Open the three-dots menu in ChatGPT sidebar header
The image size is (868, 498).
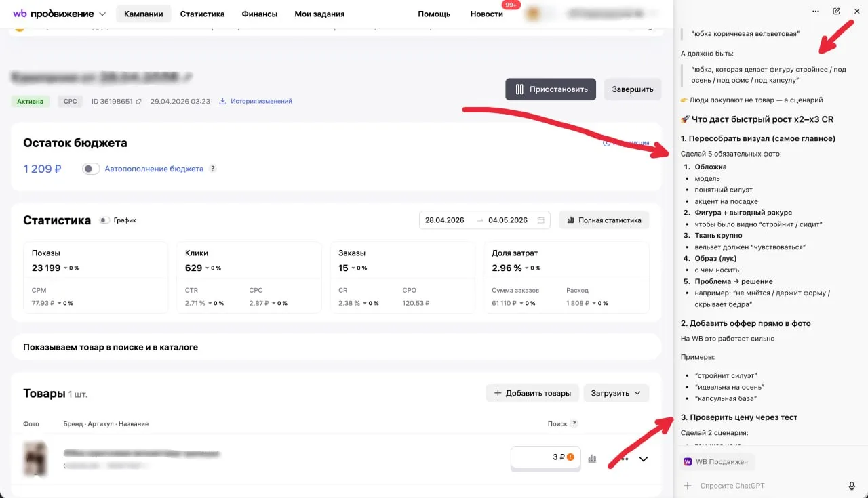(816, 11)
